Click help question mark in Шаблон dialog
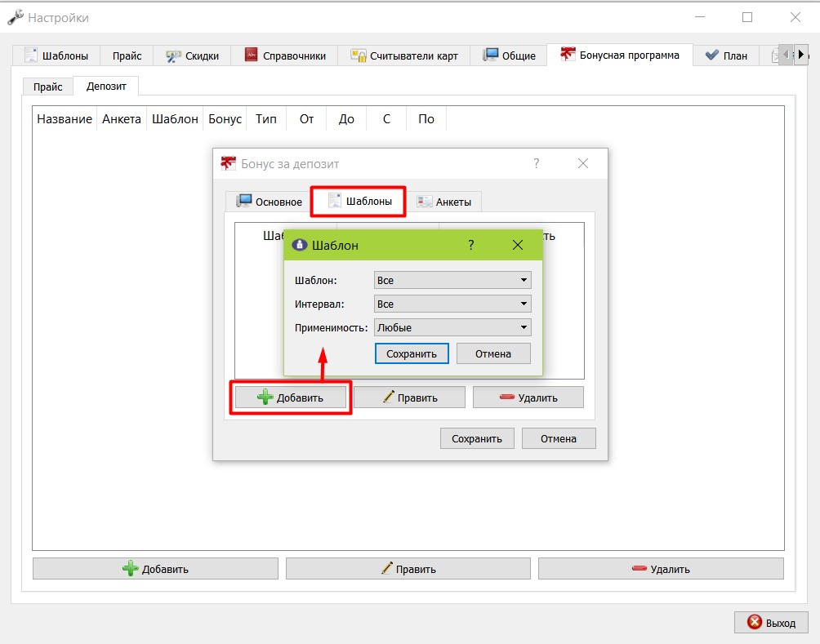 point(470,245)
